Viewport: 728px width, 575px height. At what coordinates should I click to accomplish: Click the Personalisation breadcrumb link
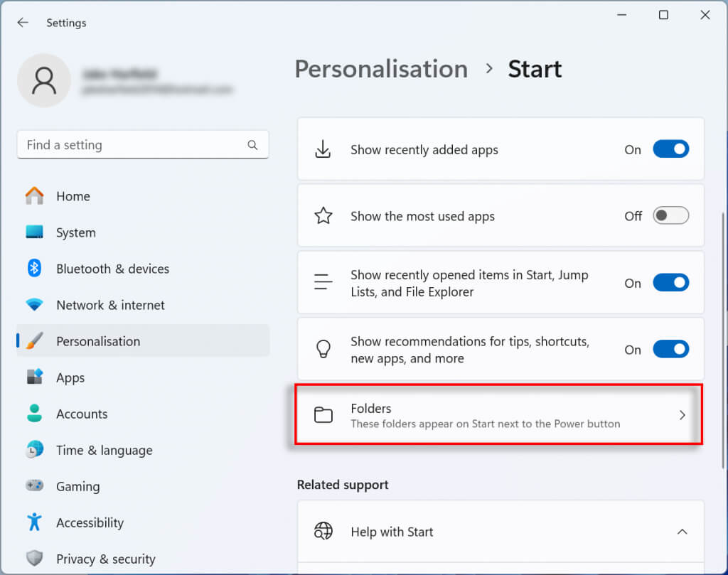381,69
